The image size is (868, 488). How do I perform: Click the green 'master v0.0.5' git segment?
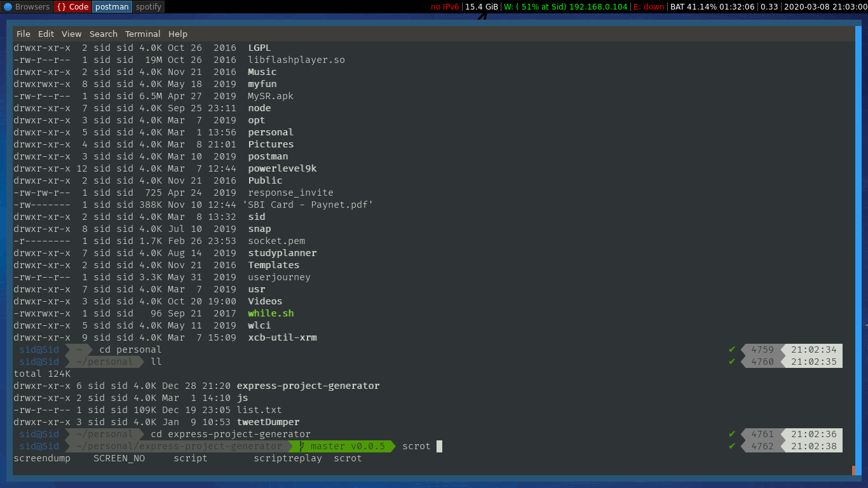pyautogui.click(x=341, y=446)
